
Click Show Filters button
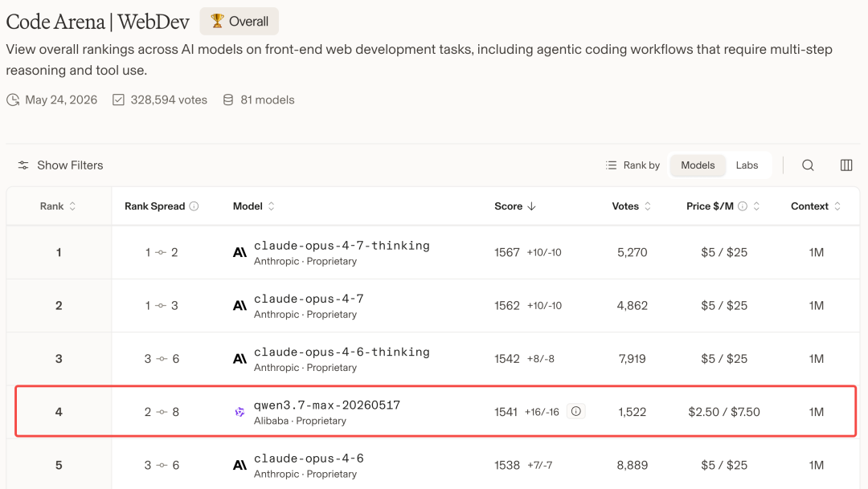tap(60, 165)
